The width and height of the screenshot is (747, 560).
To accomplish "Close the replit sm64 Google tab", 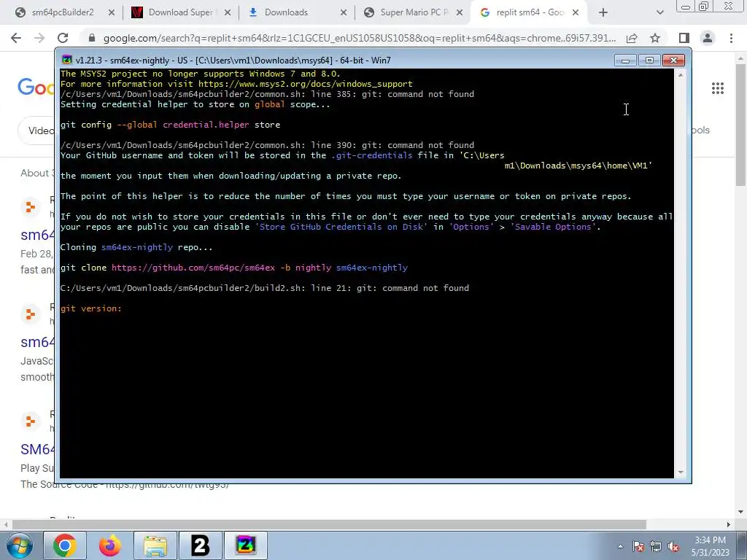I will point(576,13).
